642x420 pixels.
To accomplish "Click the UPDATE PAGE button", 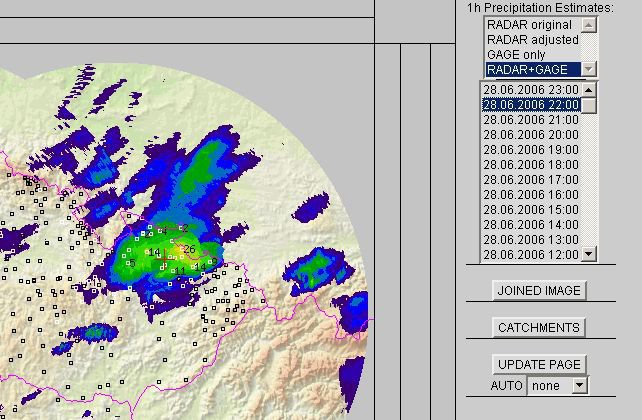I will [x=538, y=364].
